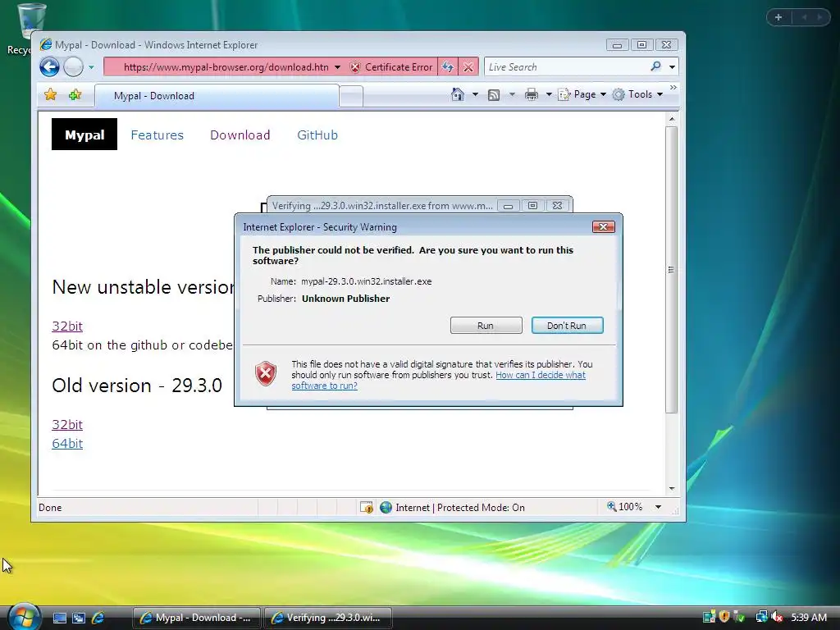Click the Add to Favorites star-plus icon
The image size is (840, 630).
coord(75,95)
